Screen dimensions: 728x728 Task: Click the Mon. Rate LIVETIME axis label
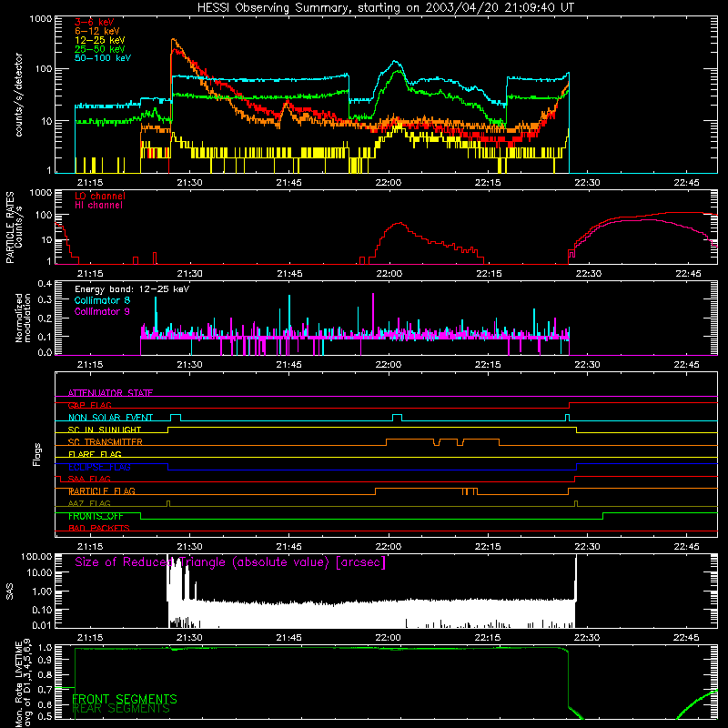(23, 682)
